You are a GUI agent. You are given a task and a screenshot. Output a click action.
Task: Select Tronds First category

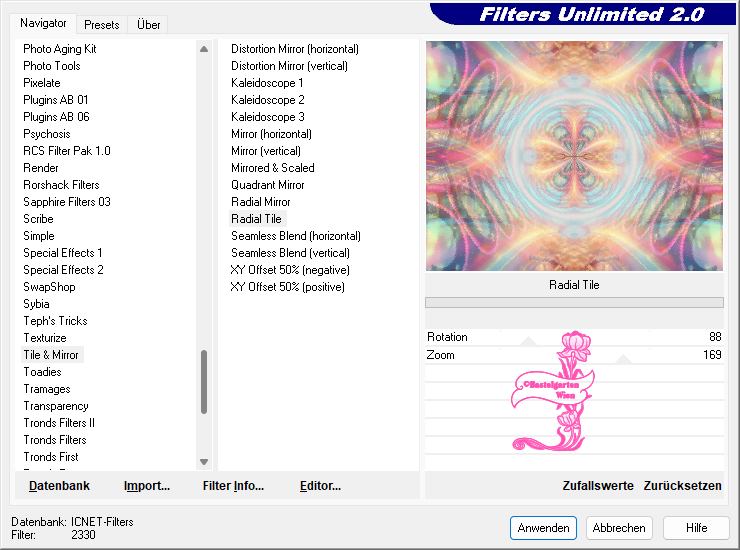tap(51, 457)
